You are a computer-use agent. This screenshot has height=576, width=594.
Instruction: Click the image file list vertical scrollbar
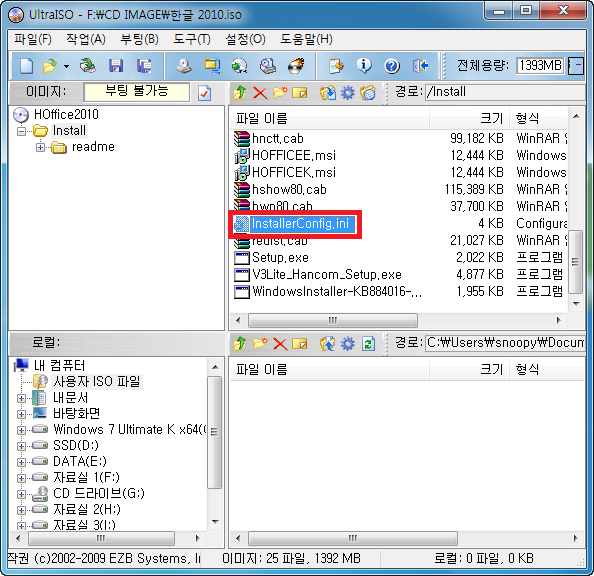(x=576, y=210)
